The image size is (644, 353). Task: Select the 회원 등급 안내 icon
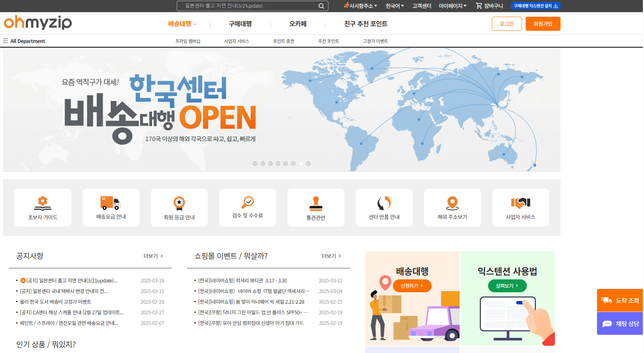point(179,207)
